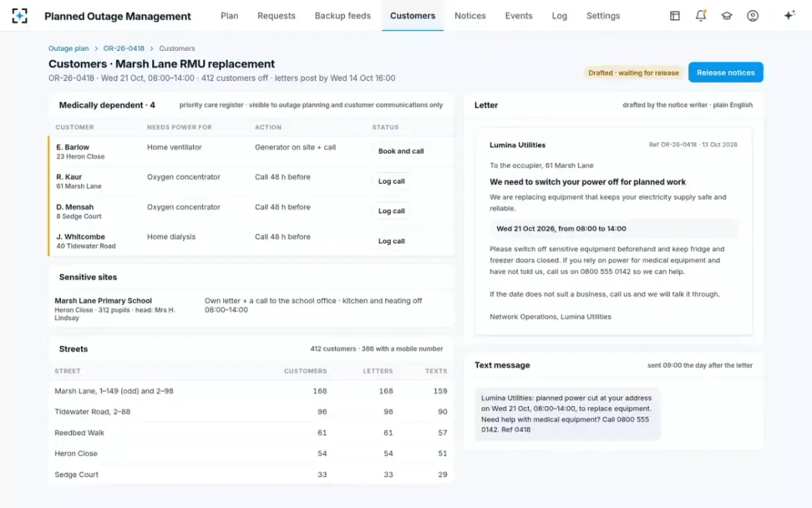Log call for R. Kaur
The height and width of the screenshot is (508, 812).
[392, 182]
